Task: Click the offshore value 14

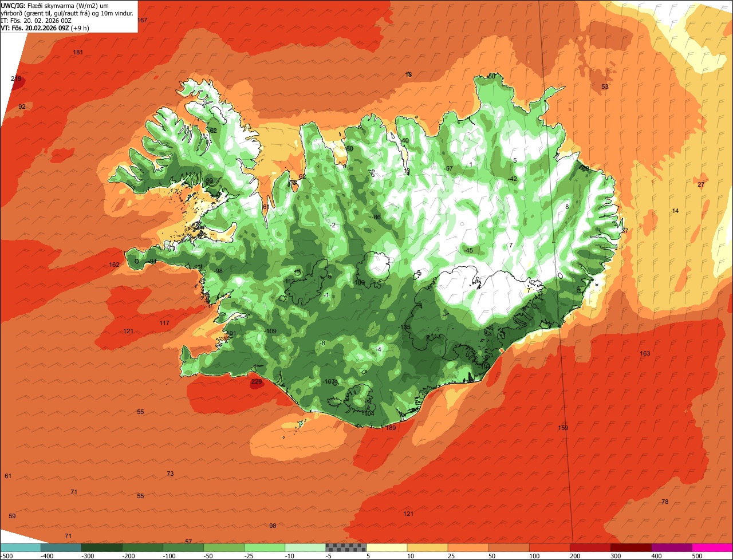Action: pyautogui.click(x=675, y=211)
